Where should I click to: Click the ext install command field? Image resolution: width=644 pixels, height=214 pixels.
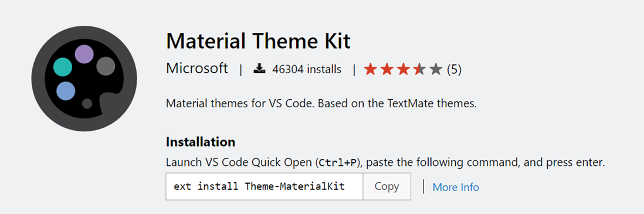[x=265, y=186]
